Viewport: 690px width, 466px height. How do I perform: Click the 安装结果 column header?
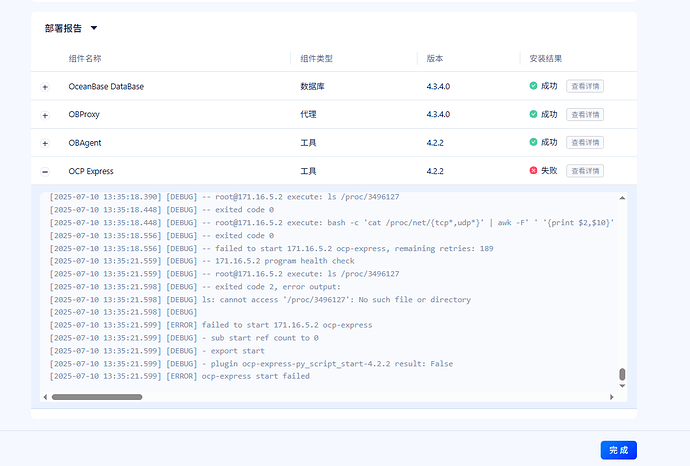[546, 59]
